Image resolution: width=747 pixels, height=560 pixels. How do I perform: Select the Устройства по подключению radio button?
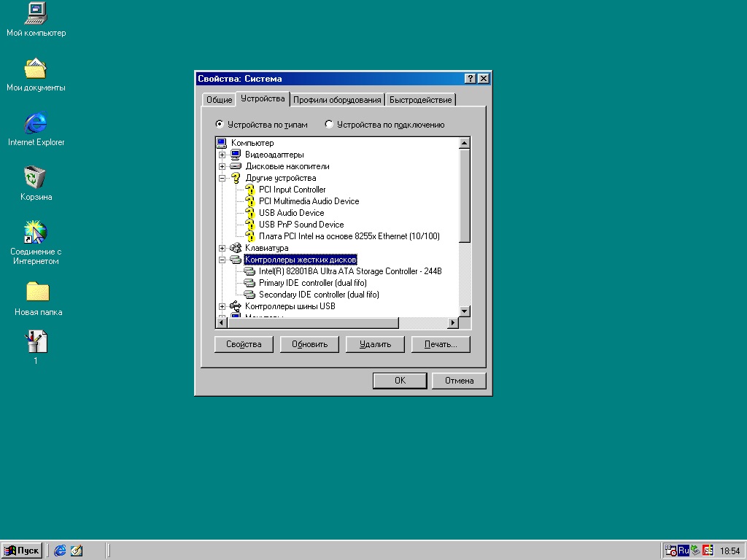coord(329,124)
